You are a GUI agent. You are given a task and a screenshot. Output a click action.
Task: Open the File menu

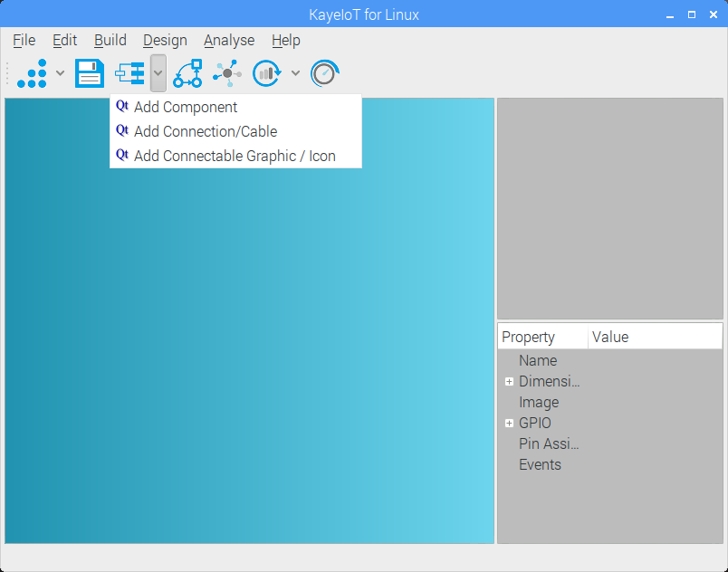pos(24,41)
